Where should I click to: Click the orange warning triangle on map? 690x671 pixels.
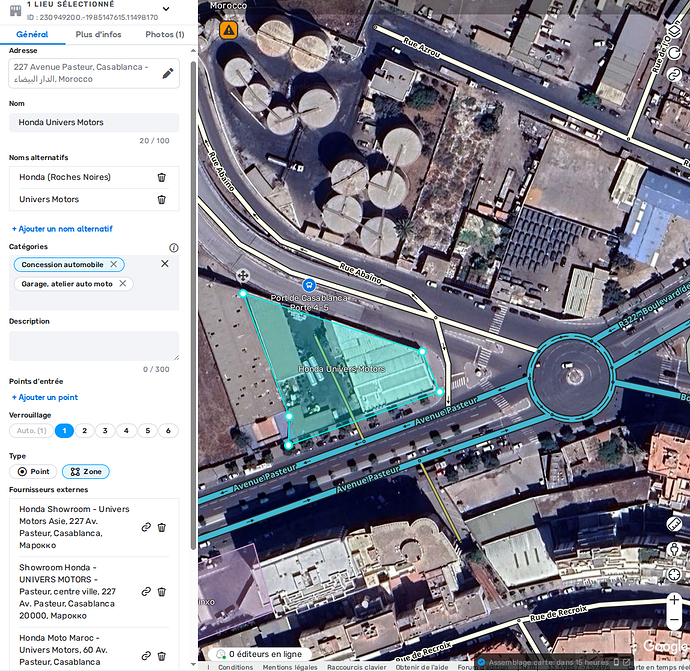coord(228,30)
